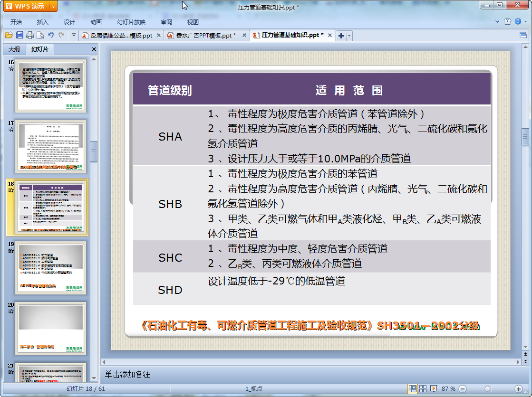The height and width of the screenshot is (397, 532).
Task: Click the animation star icon under slide 16
Action: coord(11,68)
